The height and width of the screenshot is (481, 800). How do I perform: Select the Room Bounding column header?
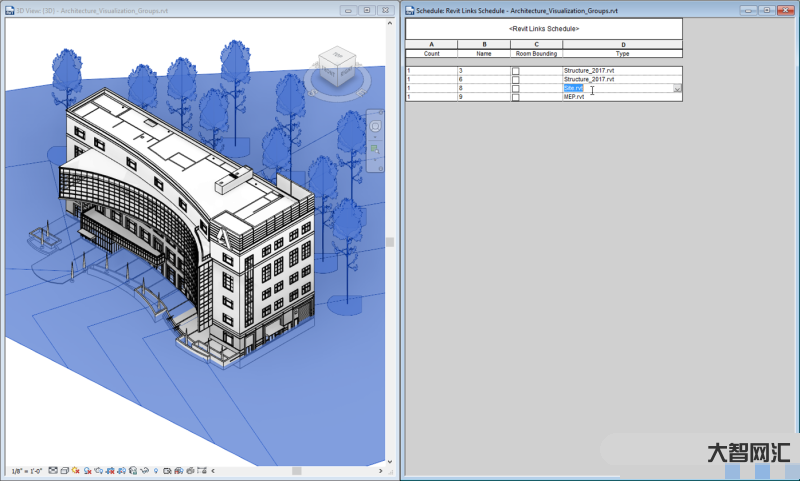pyautogui.click(x=535, y=53)
